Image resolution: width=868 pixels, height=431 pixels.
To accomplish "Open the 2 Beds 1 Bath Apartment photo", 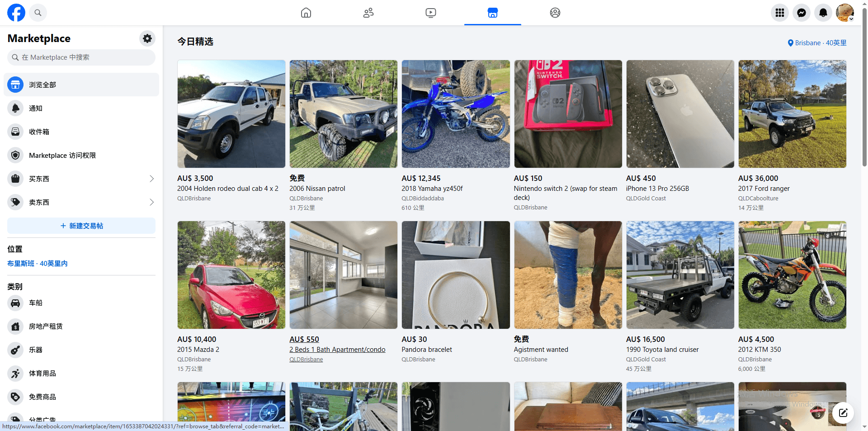I will [344, 275].
